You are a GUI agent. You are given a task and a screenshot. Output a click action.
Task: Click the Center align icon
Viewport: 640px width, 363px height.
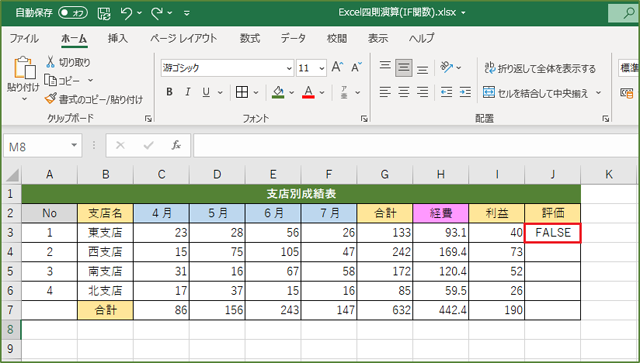pyautogui.click(x=404, y=92)
